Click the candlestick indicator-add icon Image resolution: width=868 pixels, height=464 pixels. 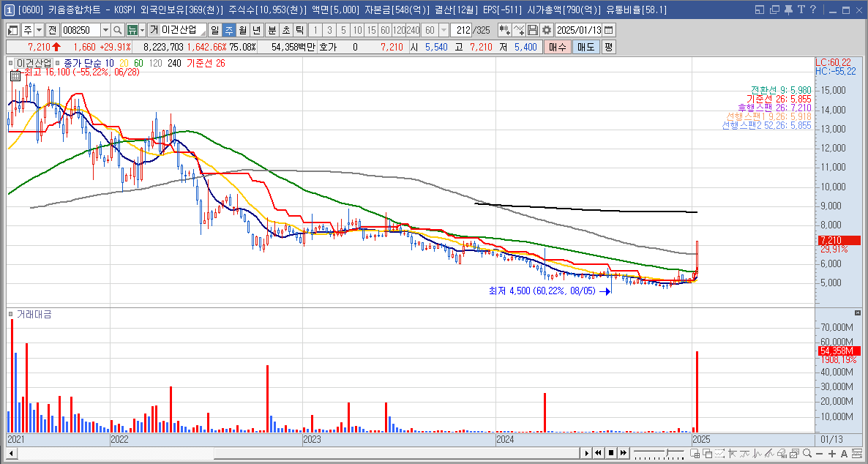(x=504, y=30)
